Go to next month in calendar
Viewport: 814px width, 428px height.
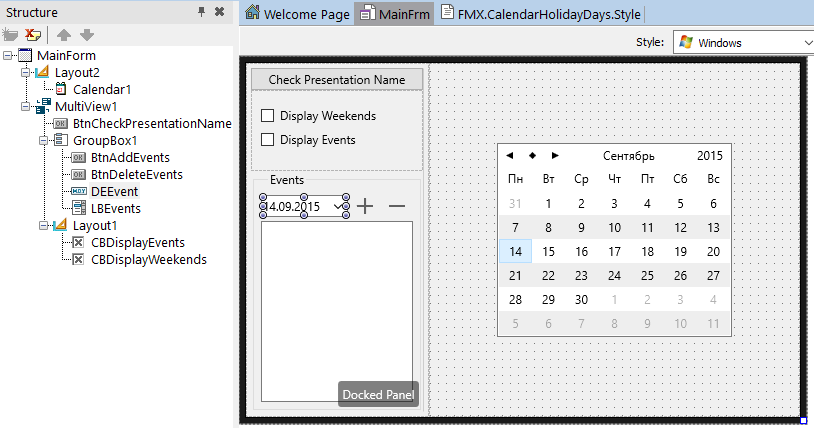click(555, 155)
